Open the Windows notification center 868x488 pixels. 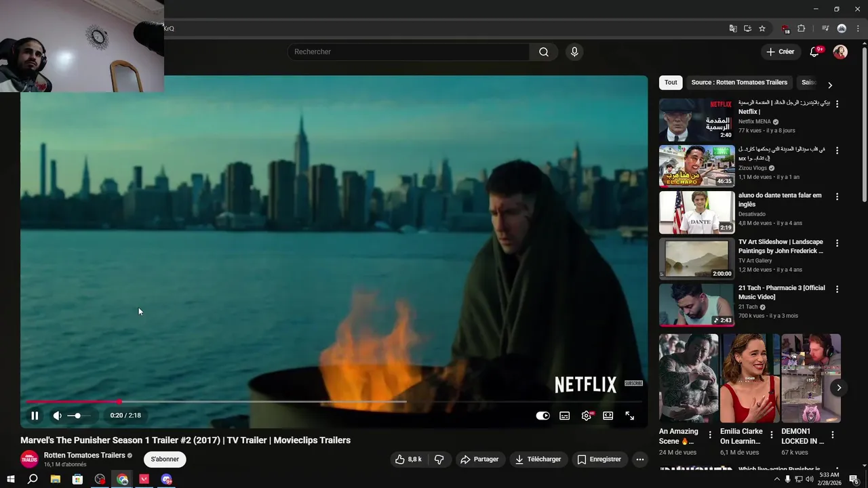point(854,479)
